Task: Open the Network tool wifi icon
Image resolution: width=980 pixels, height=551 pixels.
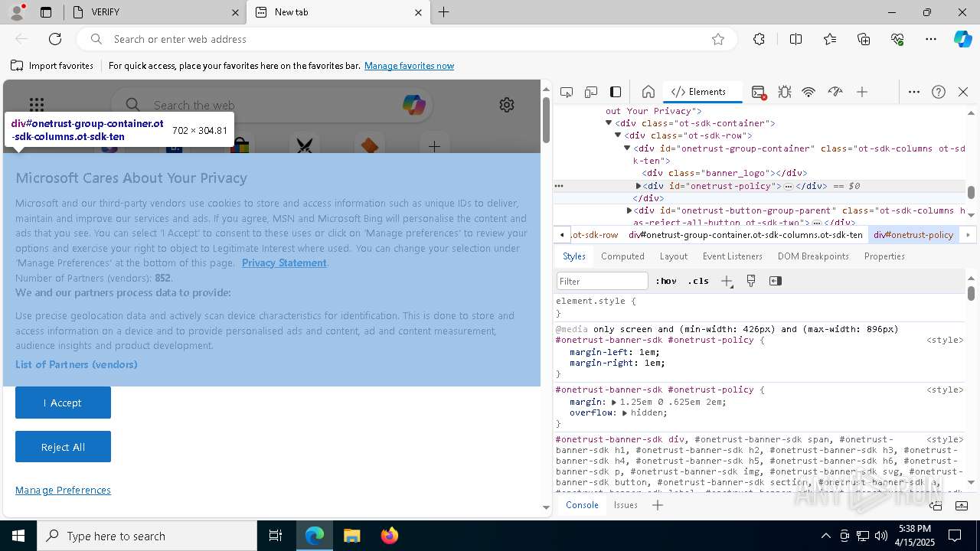Action: [808, 92]
